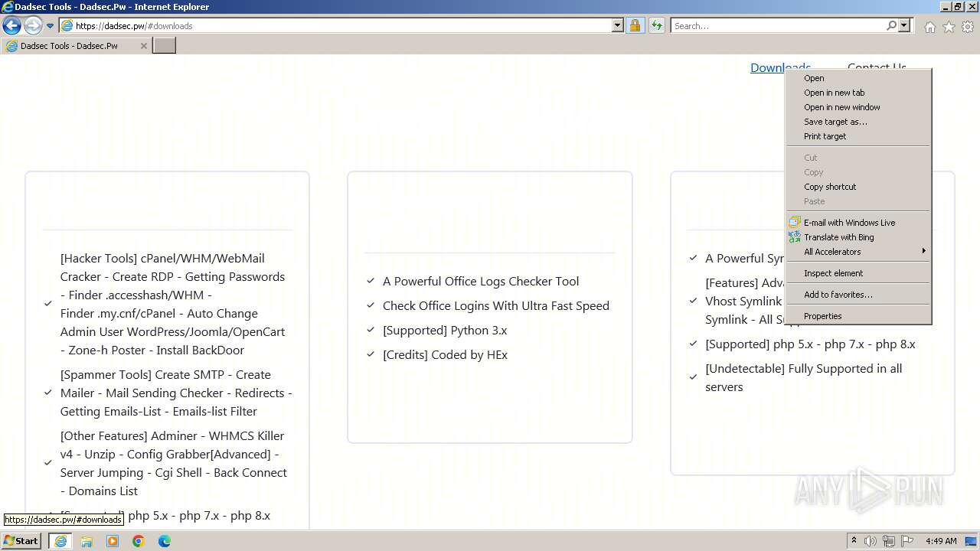Viewport: 980px width, 551px height.
Task: Click the '[Spammer Tools] Create SMTP' text
Action: (x=176, y=393)
